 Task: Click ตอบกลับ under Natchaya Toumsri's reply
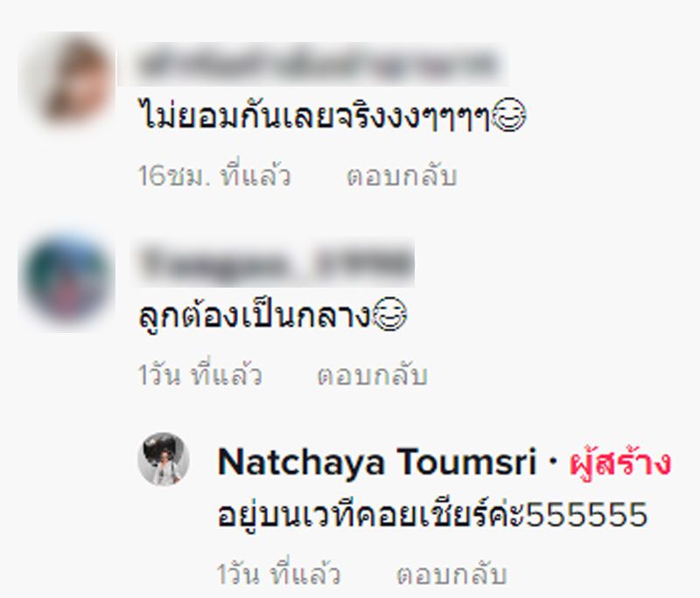click(x=451, y=574)
